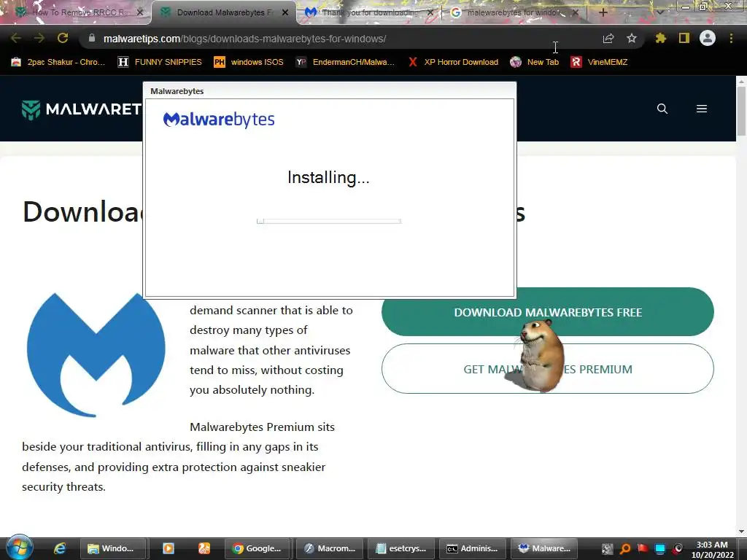Launch Internet Explorer from taskbar

pyautogui.click(x=60, y=548)
